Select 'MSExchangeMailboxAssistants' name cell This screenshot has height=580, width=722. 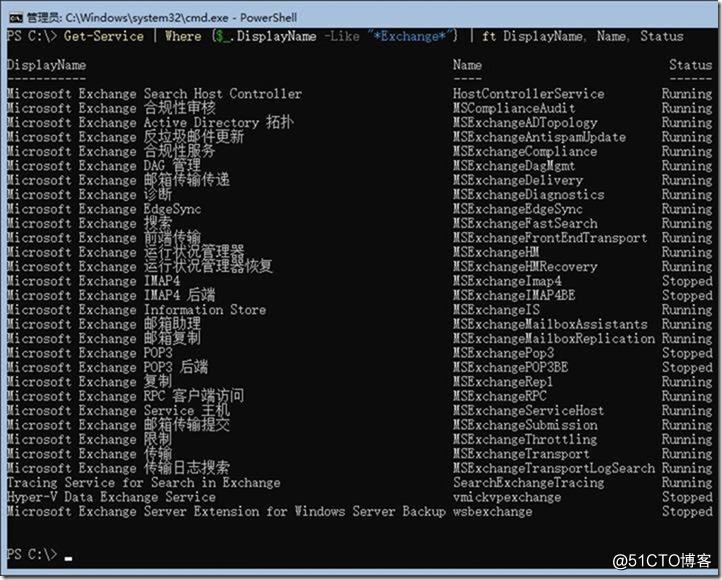tap(550, 325)
